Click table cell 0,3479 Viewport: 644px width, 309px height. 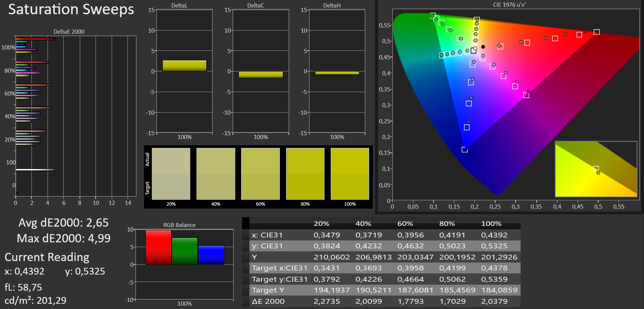point(327,235)
